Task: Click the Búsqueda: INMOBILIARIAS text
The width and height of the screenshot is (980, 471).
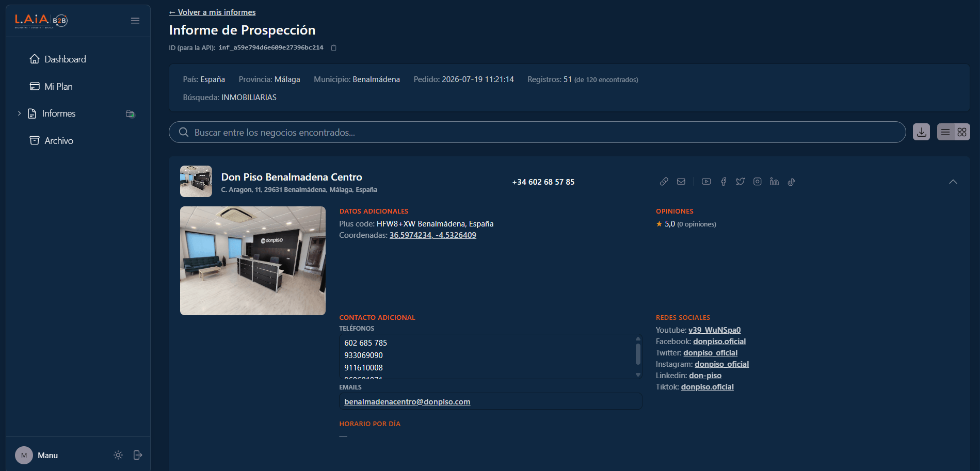Action: pos(230,98)
